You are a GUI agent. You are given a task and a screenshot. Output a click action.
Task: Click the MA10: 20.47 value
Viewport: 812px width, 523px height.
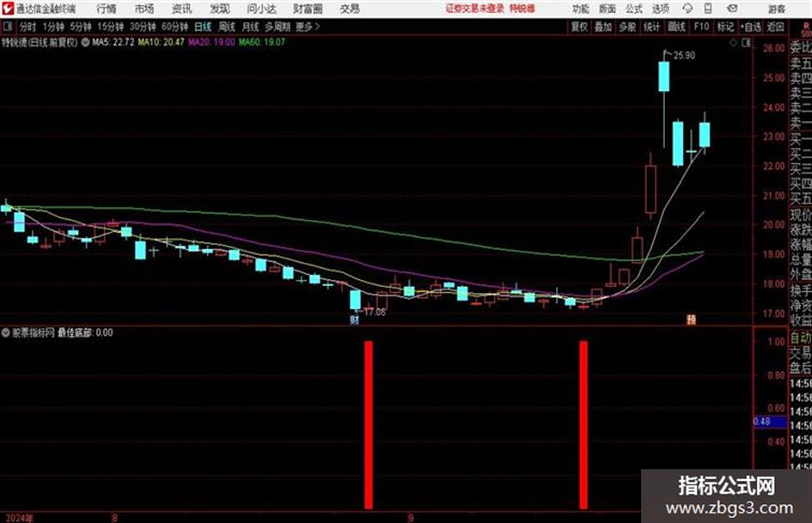[x=161, y=42]
